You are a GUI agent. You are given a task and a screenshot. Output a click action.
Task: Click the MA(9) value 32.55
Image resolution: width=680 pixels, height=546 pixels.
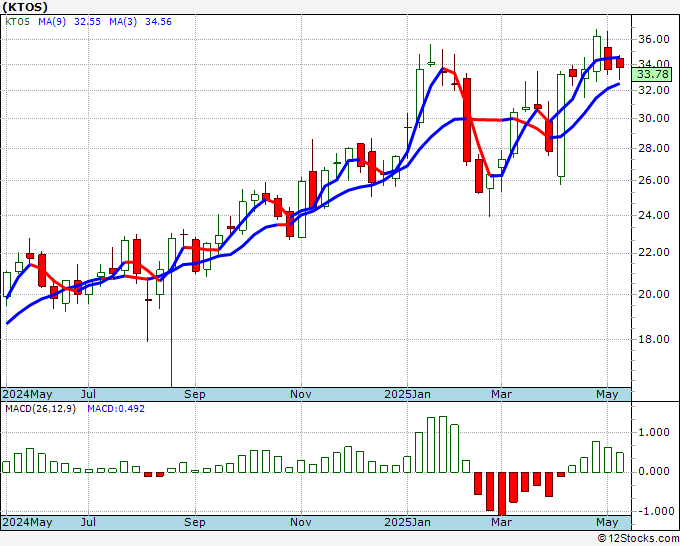(x=87, y=22)
